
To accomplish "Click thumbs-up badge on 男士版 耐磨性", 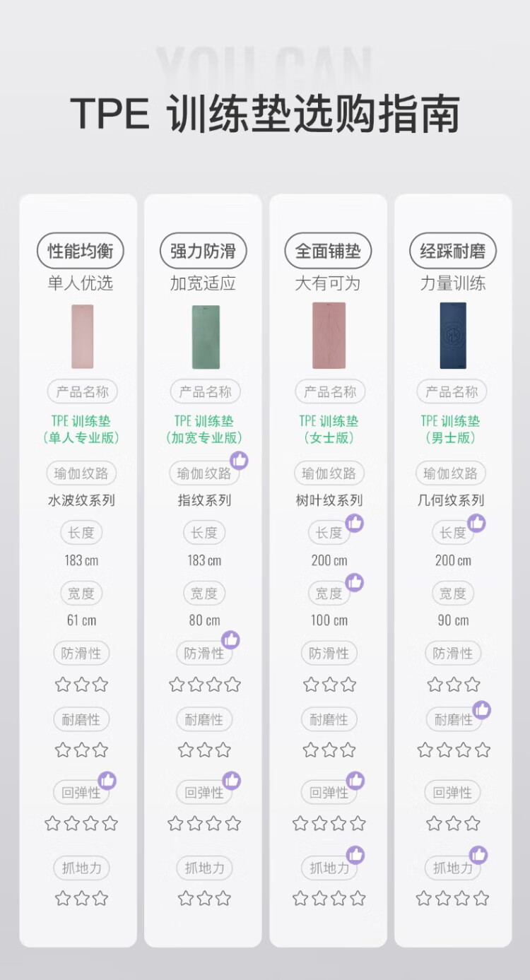I will click(482, 709).
